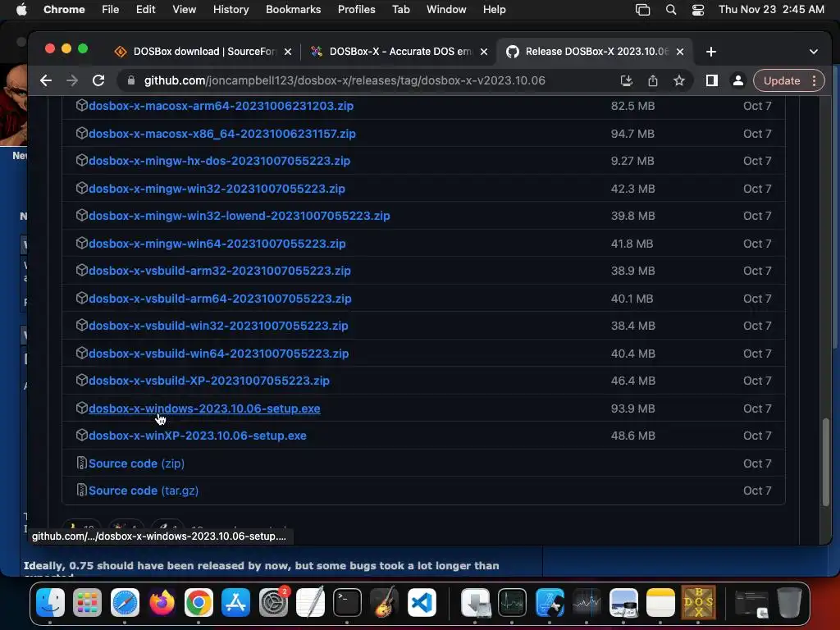The image size is (840, 630).
Task: Download dosbox-x-mingw-win32-20231007055223.zip
Action: [x=217, y=189]
